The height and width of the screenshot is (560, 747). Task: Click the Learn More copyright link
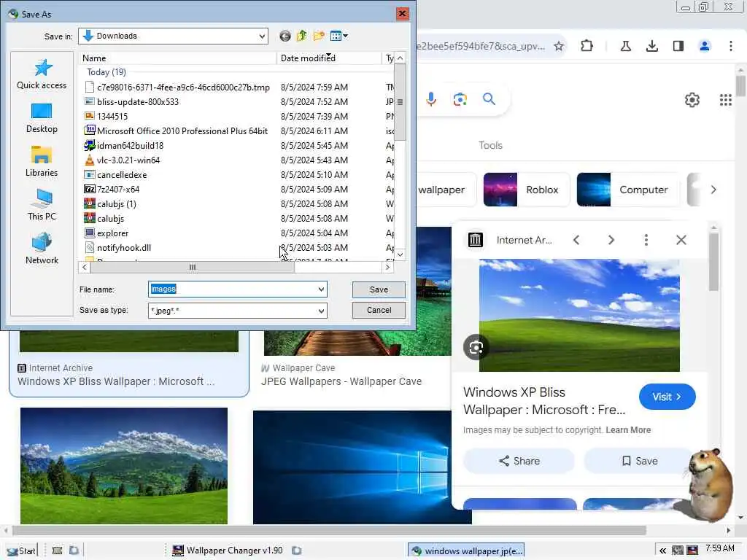pos(628,430)
